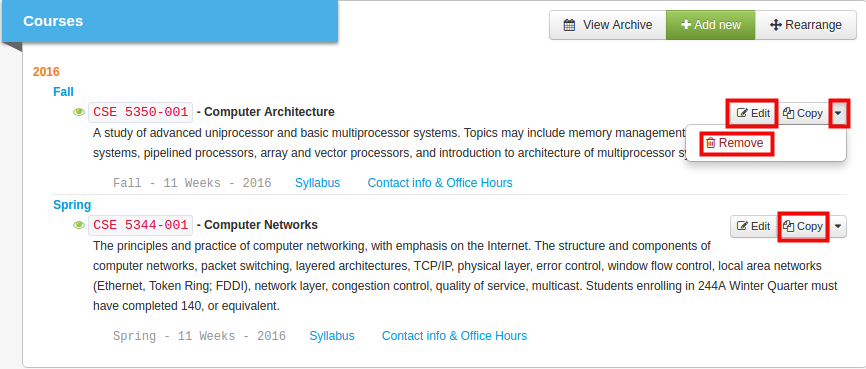Toggle visibility eye for CSE 5350-001
The width and height of the screenshot is (866, 369).
click(x=79, y=112)
